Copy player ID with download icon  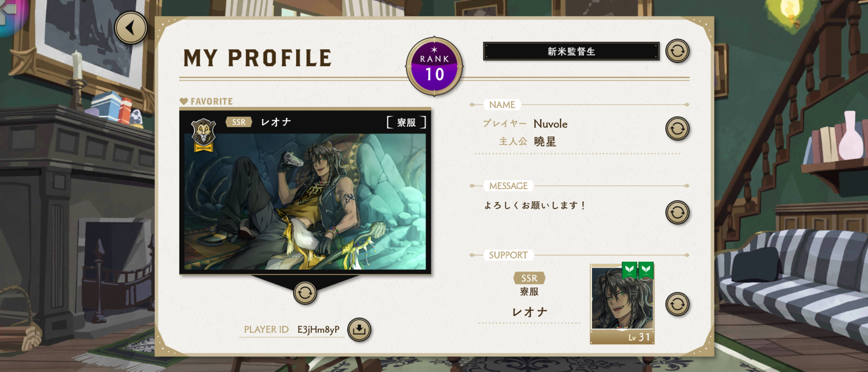click(x=359, y=330)
